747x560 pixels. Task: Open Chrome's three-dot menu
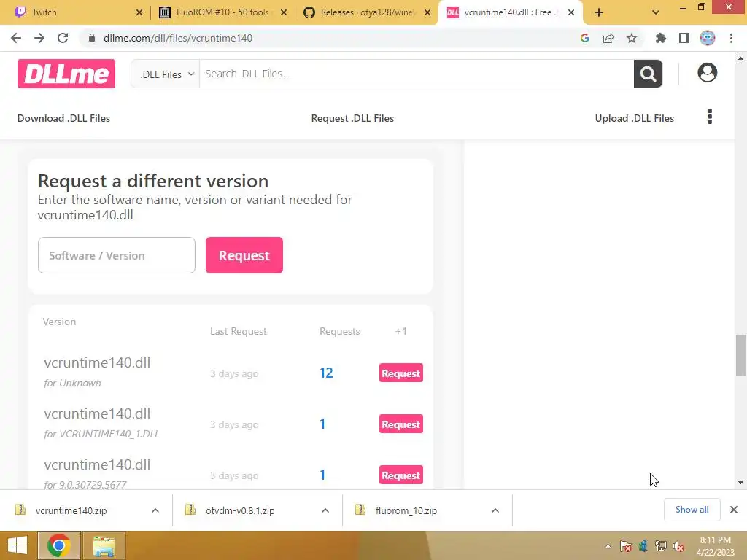[x=731, y=38]
